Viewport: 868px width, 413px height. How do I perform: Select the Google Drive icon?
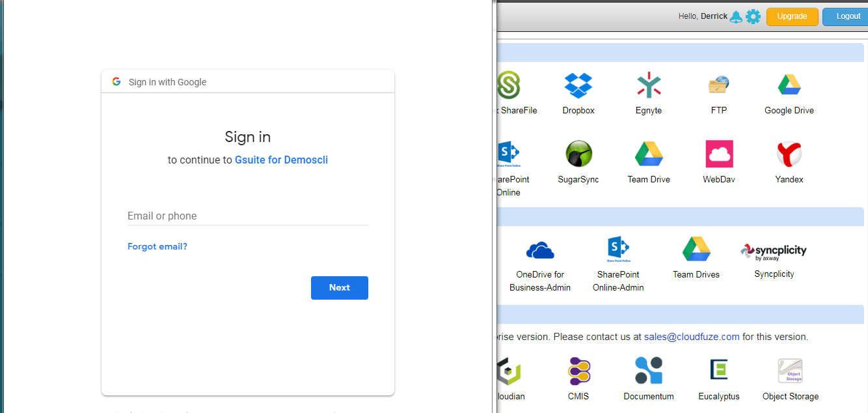click(x=789, y=85)
